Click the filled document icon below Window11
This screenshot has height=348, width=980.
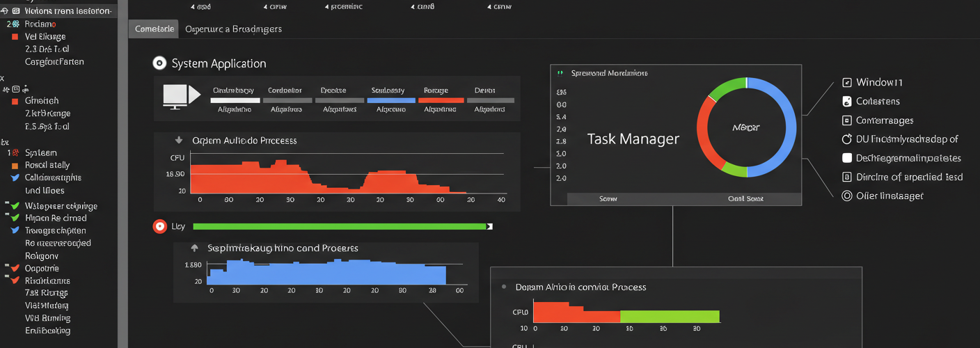[846, 101]
